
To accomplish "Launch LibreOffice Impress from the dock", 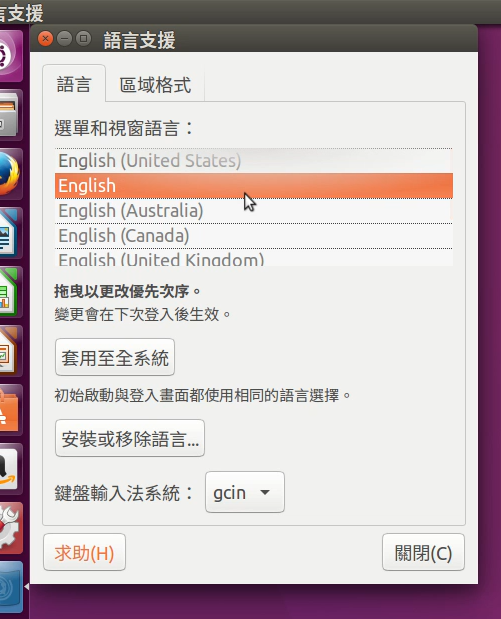I will (x=8, y=351).
